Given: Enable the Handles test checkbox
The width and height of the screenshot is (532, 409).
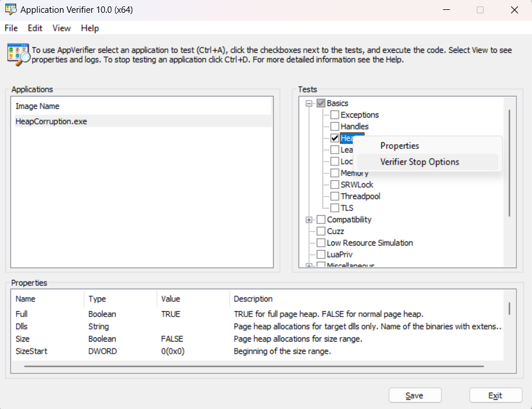Looking at the screenshot, I should point(335,126).
